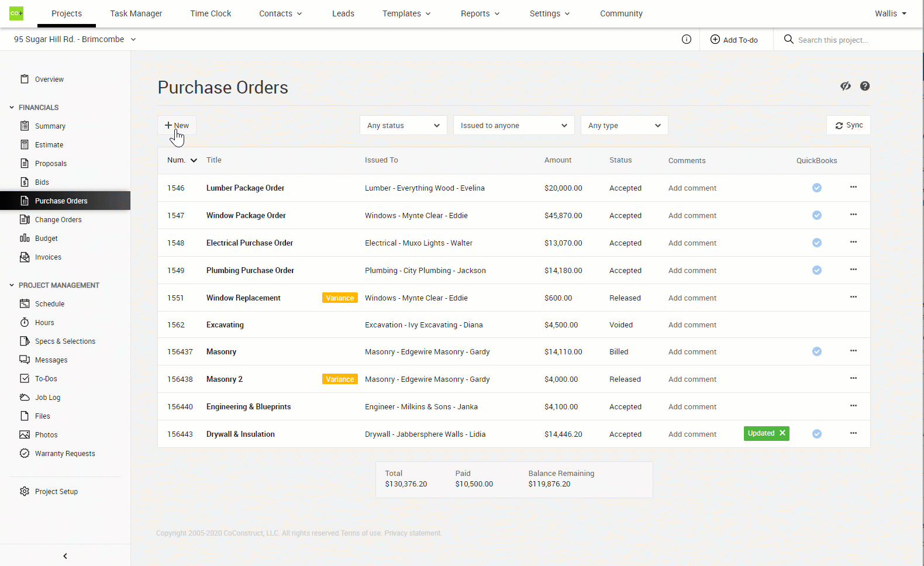Open the Issued to anyone dropdown
This screenshot has height=566, width=924.
513,125
